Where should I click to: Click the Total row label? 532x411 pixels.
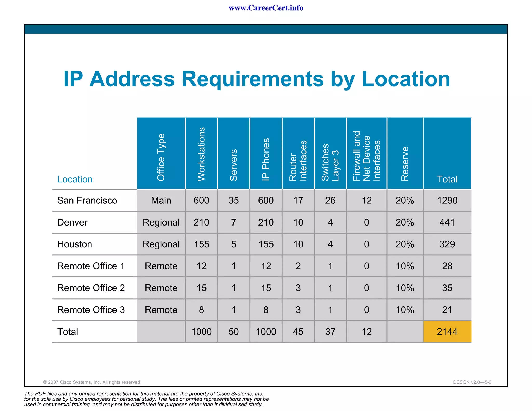tap(68, 332)
